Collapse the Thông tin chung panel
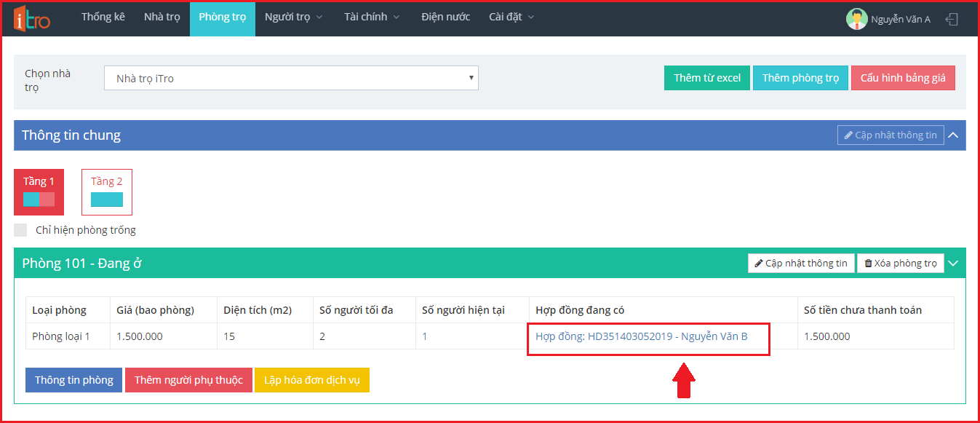The height and width of the screenshot is (423, 980). click(954, 135)
